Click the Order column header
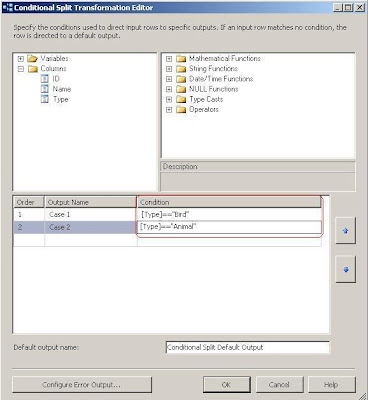The image size is (368, 400). 29,202
